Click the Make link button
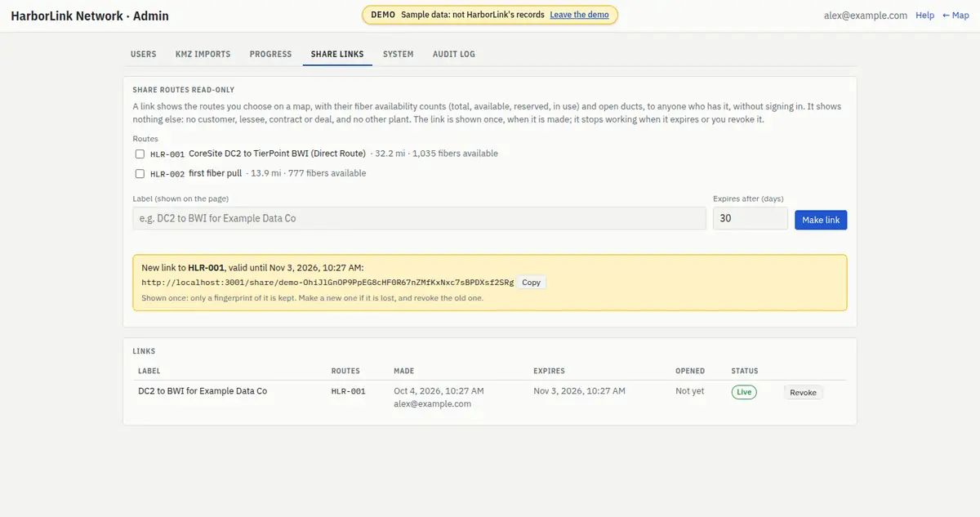The height and width of the screenshot is (517, 980). (821, 220)
